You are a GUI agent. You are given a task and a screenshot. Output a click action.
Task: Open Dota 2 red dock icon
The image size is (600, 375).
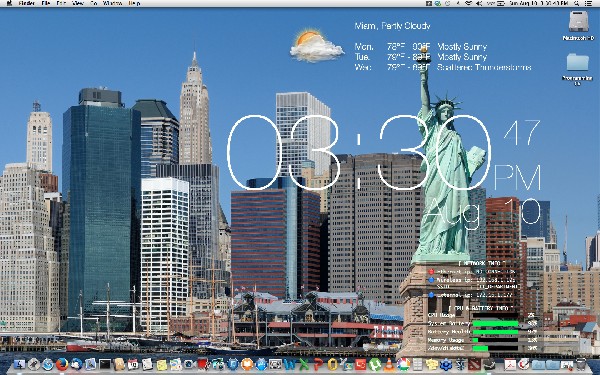[474, 364]
